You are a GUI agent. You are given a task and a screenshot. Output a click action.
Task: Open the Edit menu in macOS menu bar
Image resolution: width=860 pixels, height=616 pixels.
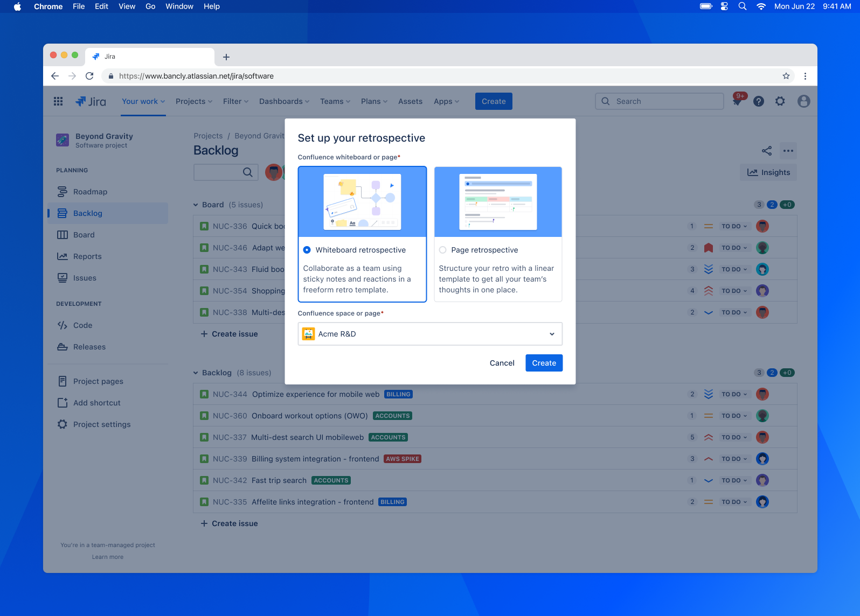[101, 6]
